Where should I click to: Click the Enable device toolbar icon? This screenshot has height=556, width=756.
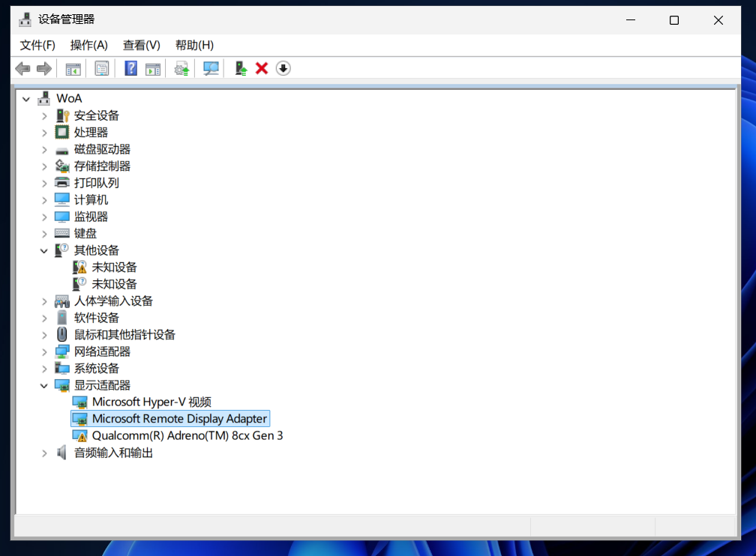pos(241,68)
